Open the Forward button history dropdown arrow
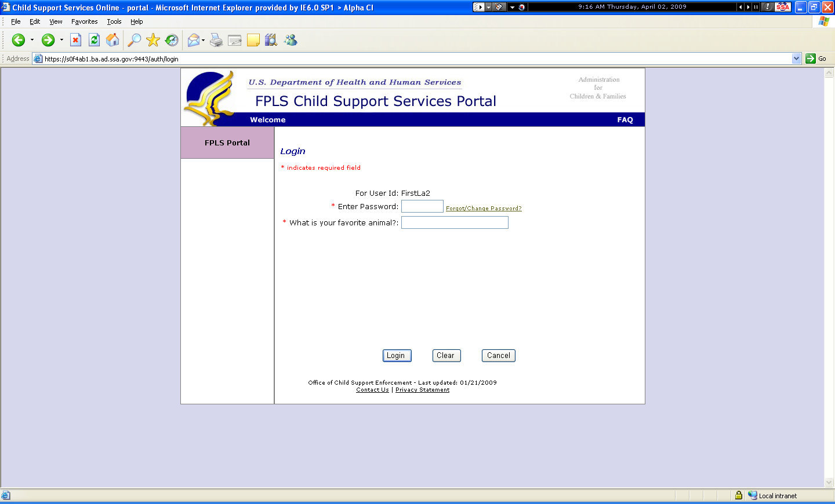 point(61,40)
